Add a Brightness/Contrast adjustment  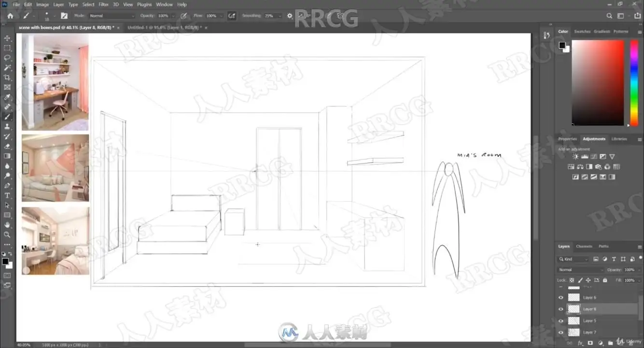[575, 157]
